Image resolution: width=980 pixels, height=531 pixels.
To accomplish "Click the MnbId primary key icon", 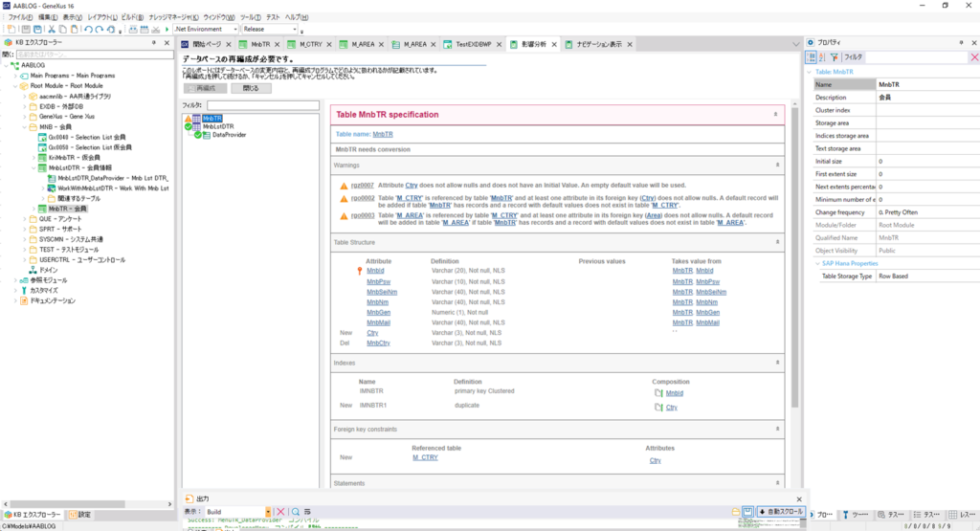I will coord(360,271).
